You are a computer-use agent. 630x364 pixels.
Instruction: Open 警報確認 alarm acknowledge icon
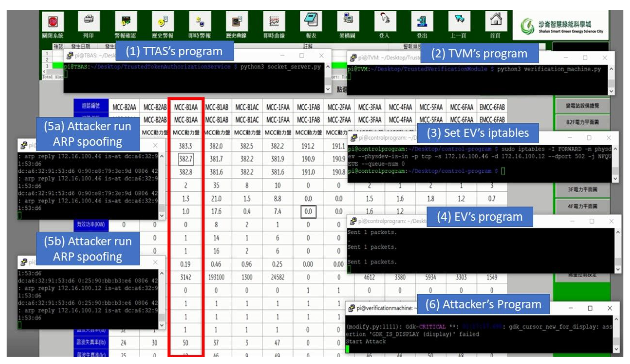coord(126,21)
